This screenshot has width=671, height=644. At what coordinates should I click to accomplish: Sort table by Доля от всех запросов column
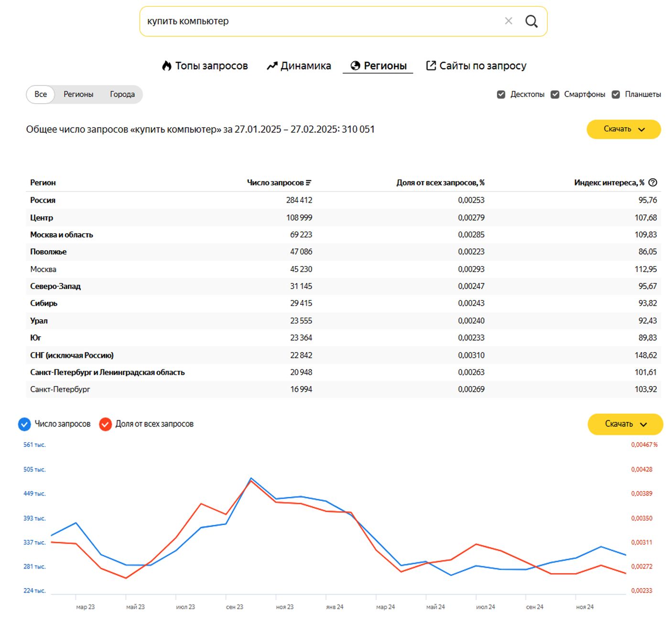coord(440,182)
